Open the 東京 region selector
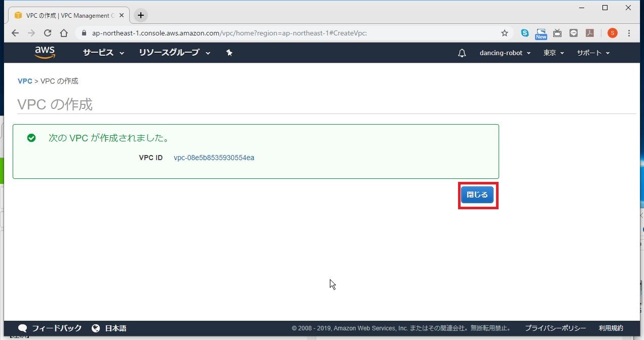 [553, 53]
